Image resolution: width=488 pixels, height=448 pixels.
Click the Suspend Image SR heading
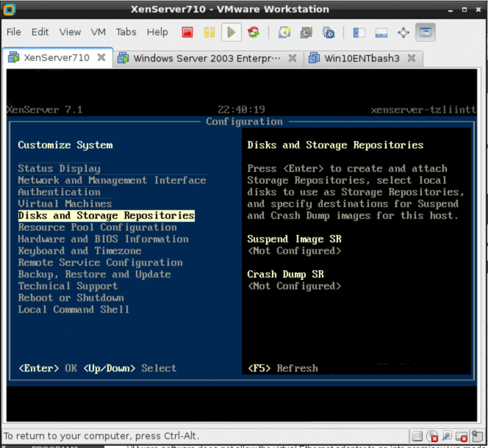click(x=294, y=239)
